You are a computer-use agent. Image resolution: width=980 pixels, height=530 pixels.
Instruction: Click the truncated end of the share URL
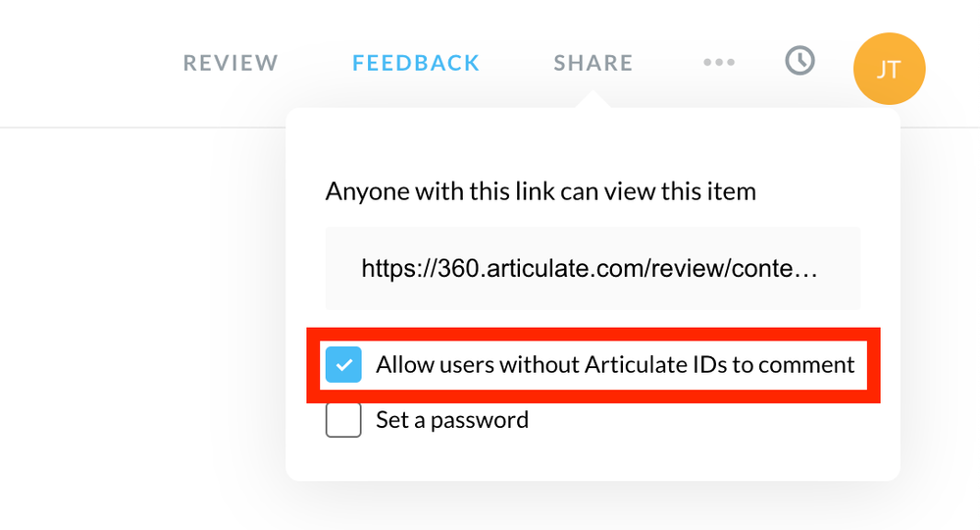point(795,269)
